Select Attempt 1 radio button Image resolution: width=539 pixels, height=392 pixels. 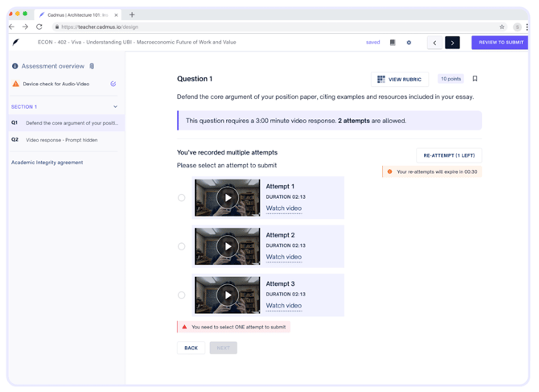pos(182,198)
